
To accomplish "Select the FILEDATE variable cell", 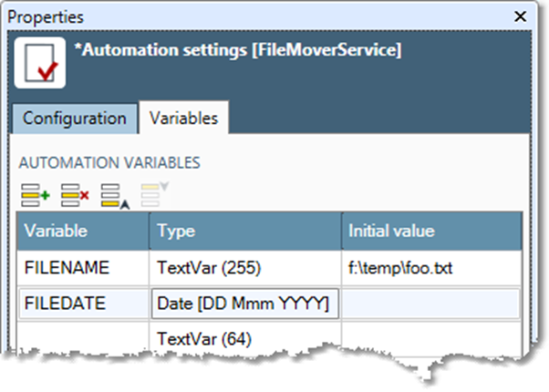I will (x=83, y=304).
